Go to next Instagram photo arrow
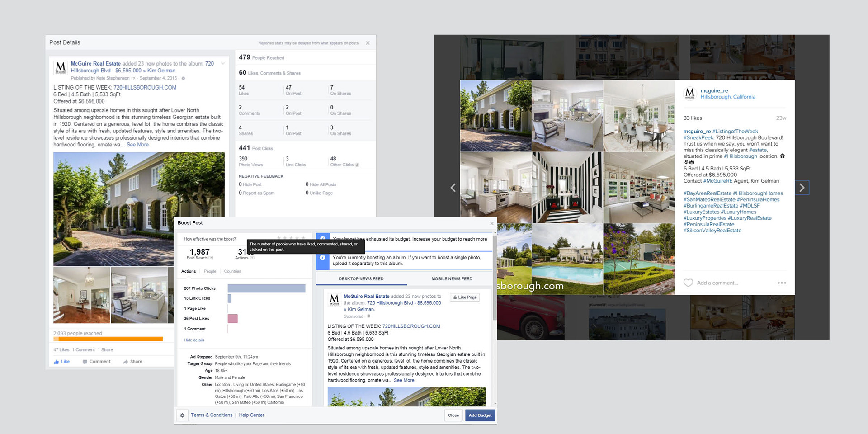Screen dimensions: 868x434 coord(802,188)
